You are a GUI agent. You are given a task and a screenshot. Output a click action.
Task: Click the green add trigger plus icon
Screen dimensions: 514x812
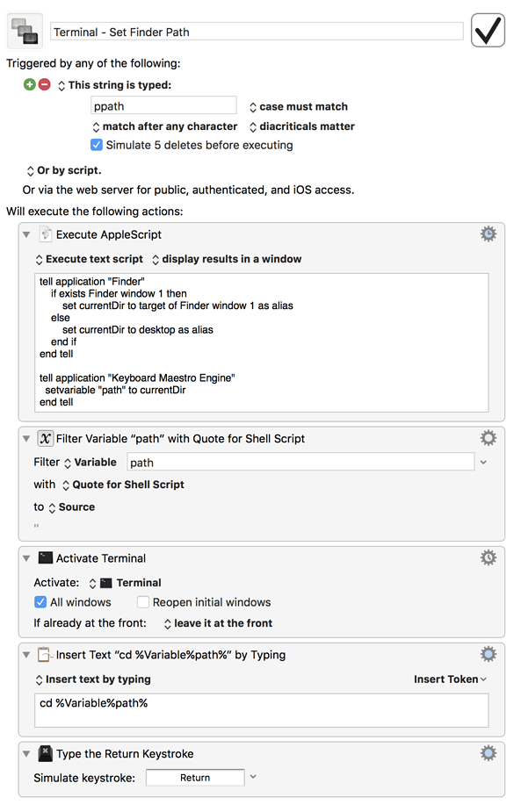(30, 84)
